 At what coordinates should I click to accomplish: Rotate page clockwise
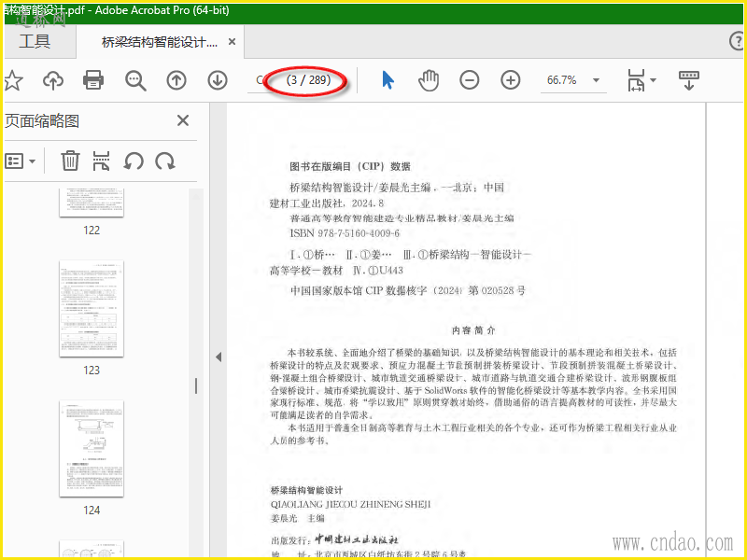[x=165, y=161]
